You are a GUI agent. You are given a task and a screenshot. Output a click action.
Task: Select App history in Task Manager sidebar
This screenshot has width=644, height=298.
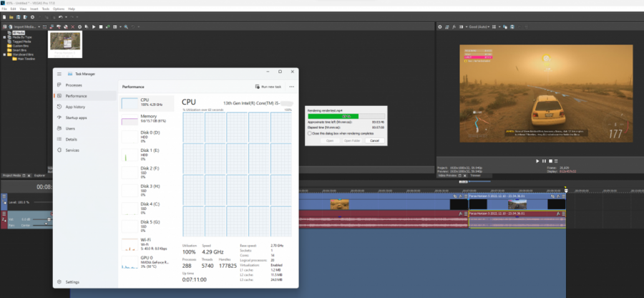click(85, 107)
